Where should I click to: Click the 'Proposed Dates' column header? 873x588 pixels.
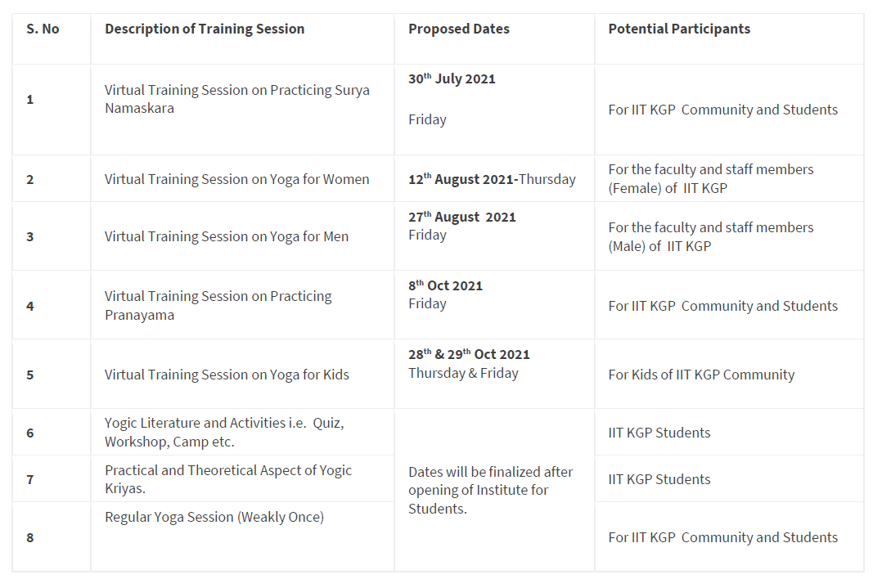coord(459,29)
